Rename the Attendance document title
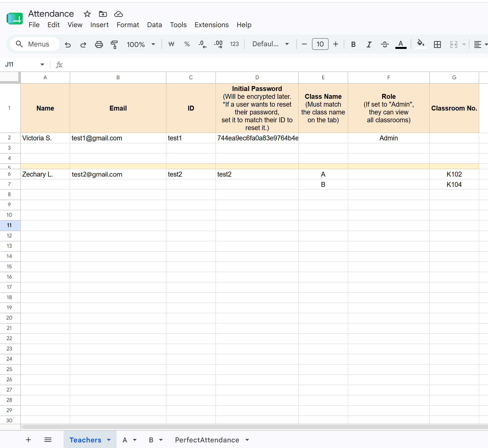 pos(51,14)
